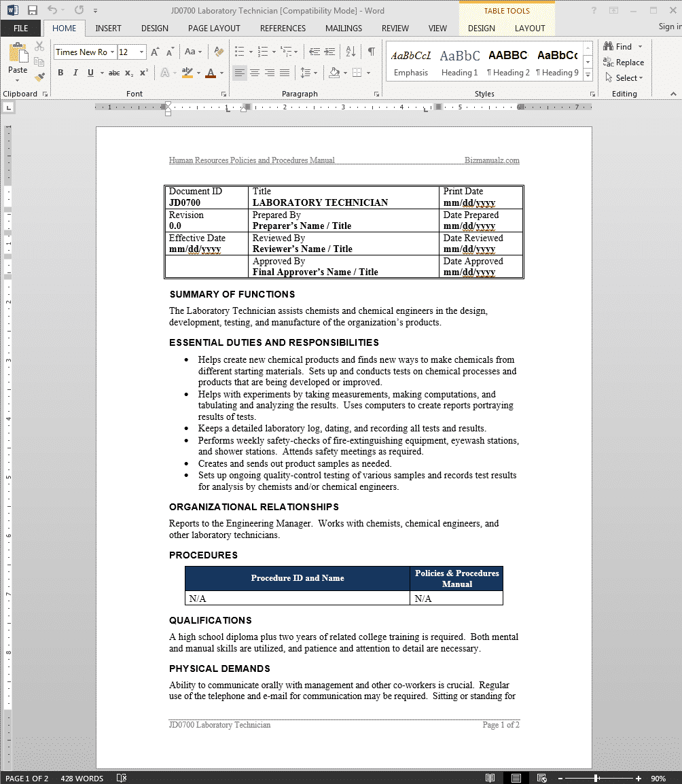
Task: Enable underline formatting
Action: click(88, 72)
